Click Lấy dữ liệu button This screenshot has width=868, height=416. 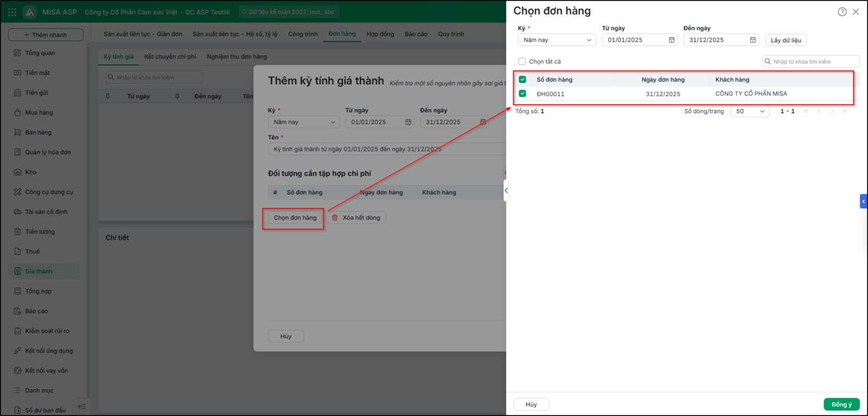tap(786, 40)
